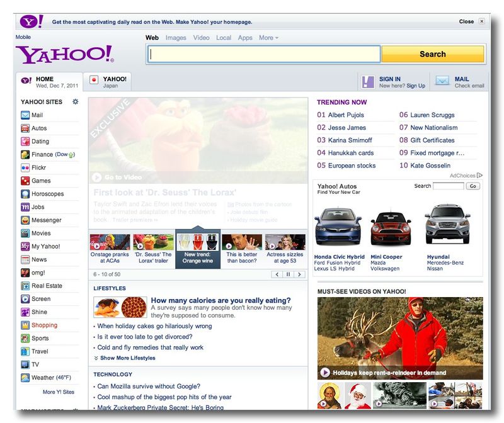Select the Local search tab
Image resolution: width=504 pixels, height=423 pixels.
[224, 38]
